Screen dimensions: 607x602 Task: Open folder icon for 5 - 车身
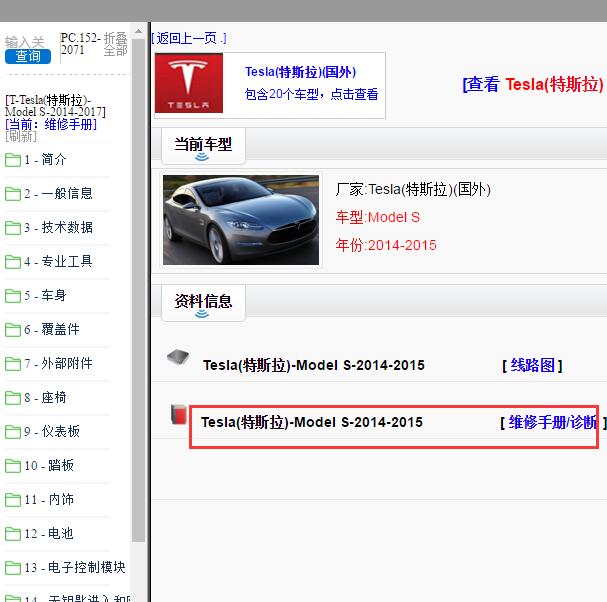(13, 296)
